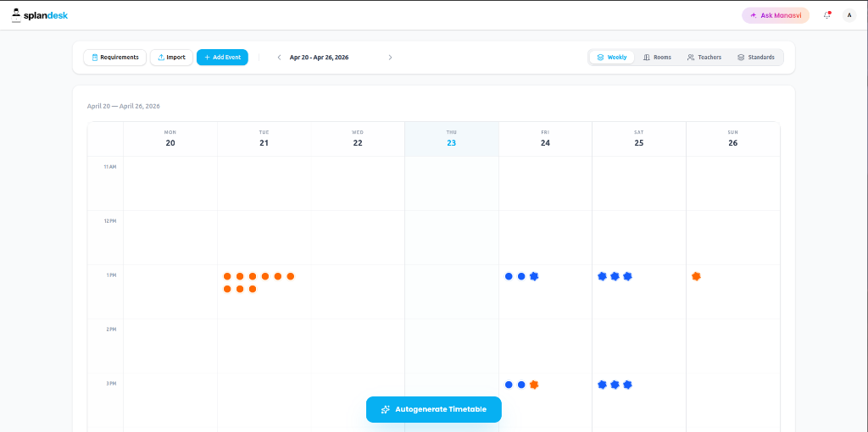Open the notifications bell
This screenshot has width=868, height=432.
tap(827, 15)
